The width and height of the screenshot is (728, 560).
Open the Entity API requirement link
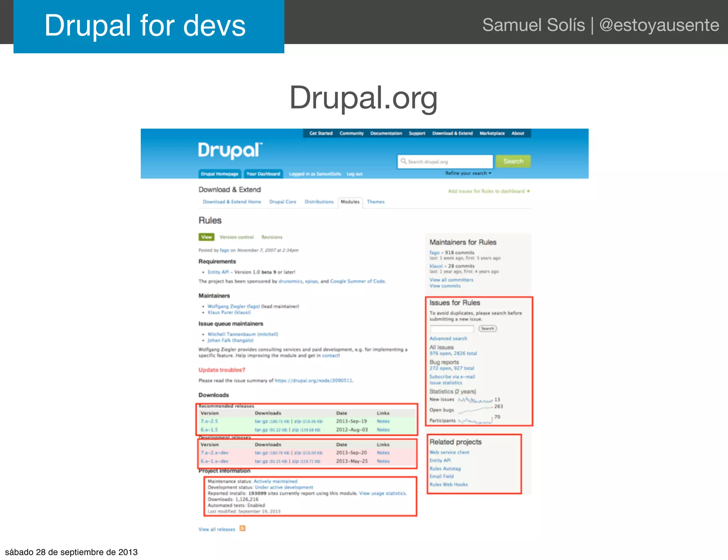[x=218, y=272]
